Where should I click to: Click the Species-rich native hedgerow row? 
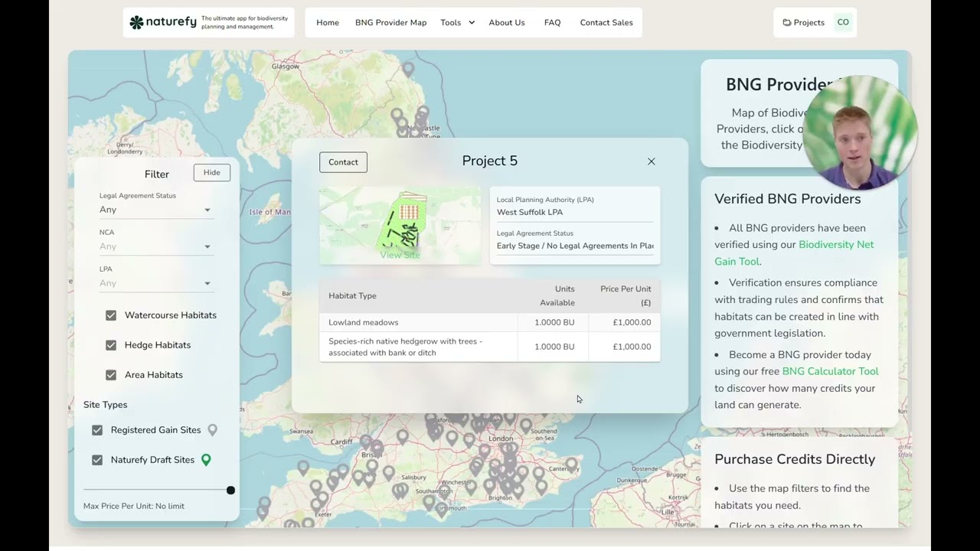click(x=490, y=347)
